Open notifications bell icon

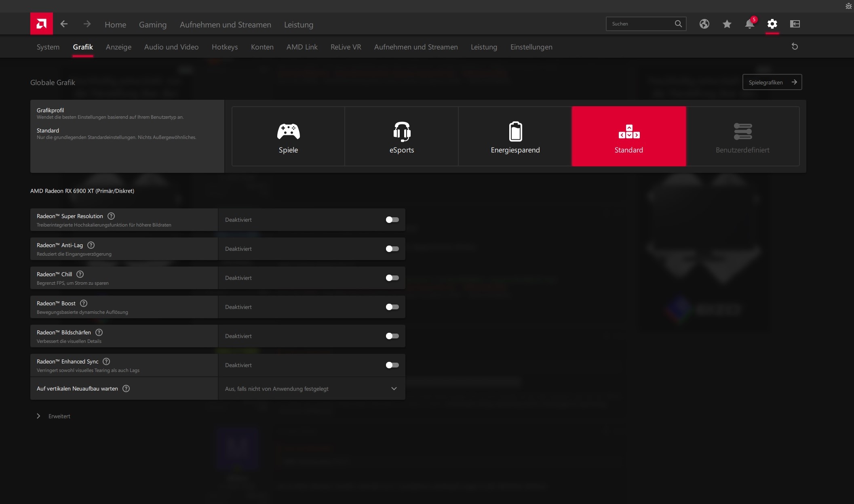tap(749, 24)
